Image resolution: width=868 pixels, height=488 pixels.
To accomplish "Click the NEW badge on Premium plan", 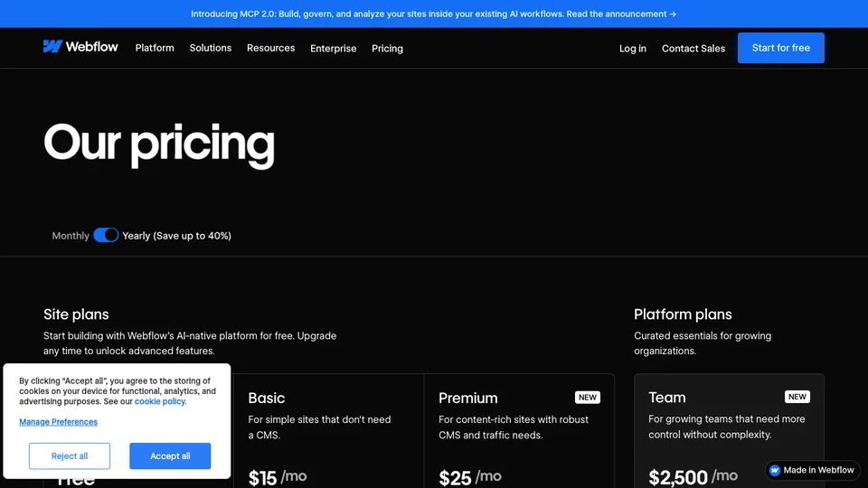I will pyautogui.click(x=588, y=398).
